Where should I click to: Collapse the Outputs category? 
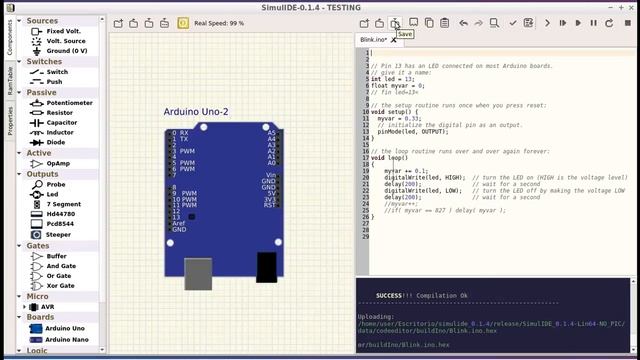click(x=19, y=174)
